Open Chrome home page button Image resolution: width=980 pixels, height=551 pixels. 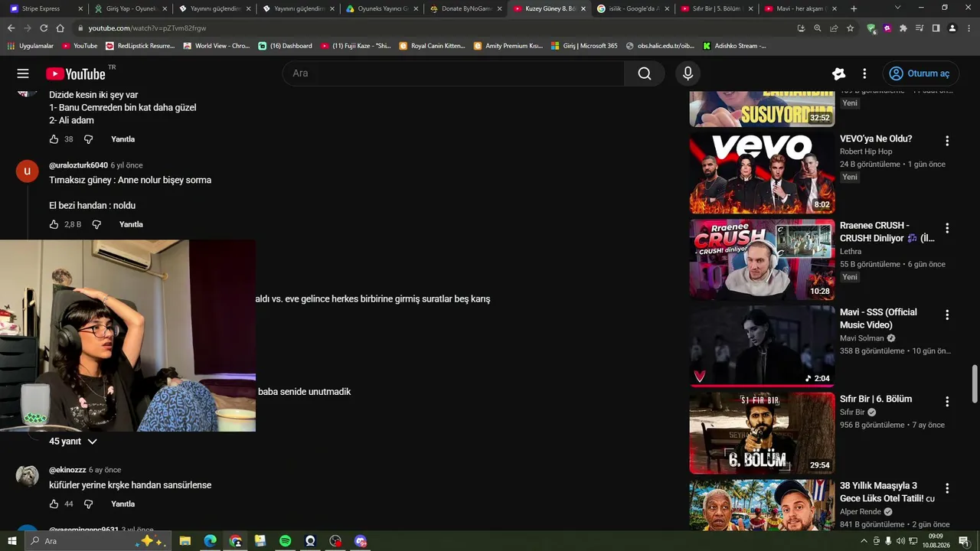[x=60, y=28]
